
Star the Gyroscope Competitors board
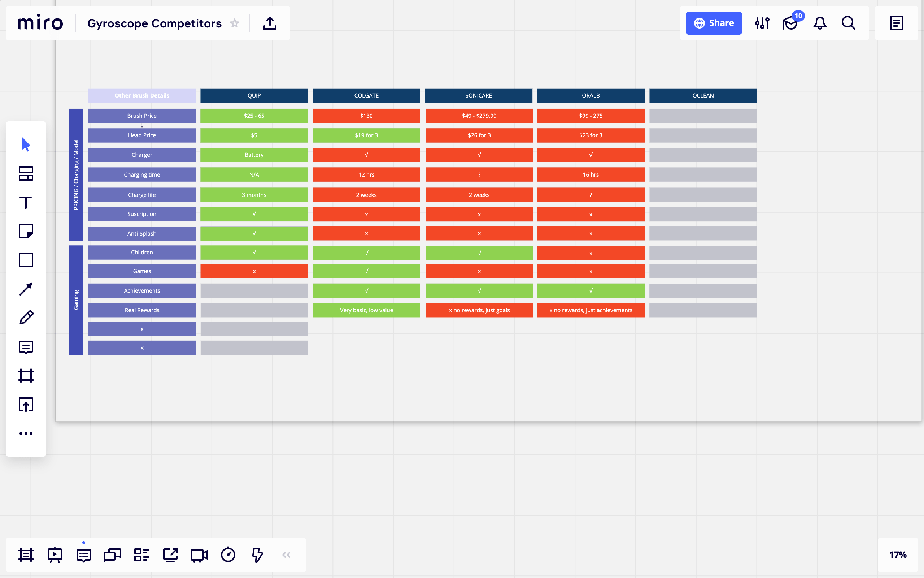tap(235, 23)
